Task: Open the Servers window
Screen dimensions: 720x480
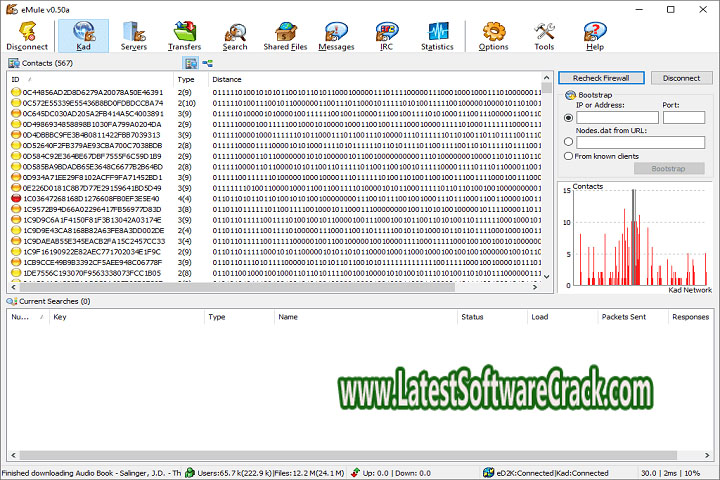Action: coord(134,36)
